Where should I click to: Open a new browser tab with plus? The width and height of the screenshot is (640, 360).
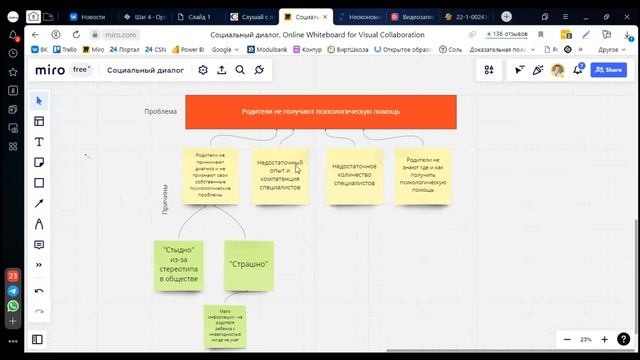[x=506, y=16]
